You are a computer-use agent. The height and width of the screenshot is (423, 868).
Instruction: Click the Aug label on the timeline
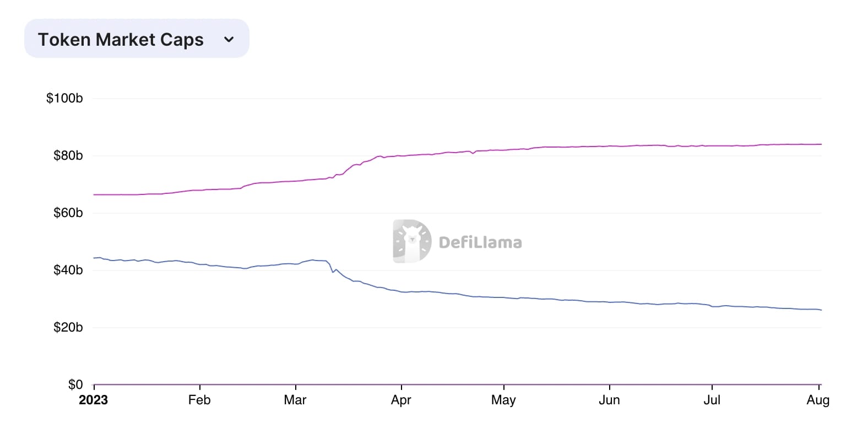click(819, 400)
